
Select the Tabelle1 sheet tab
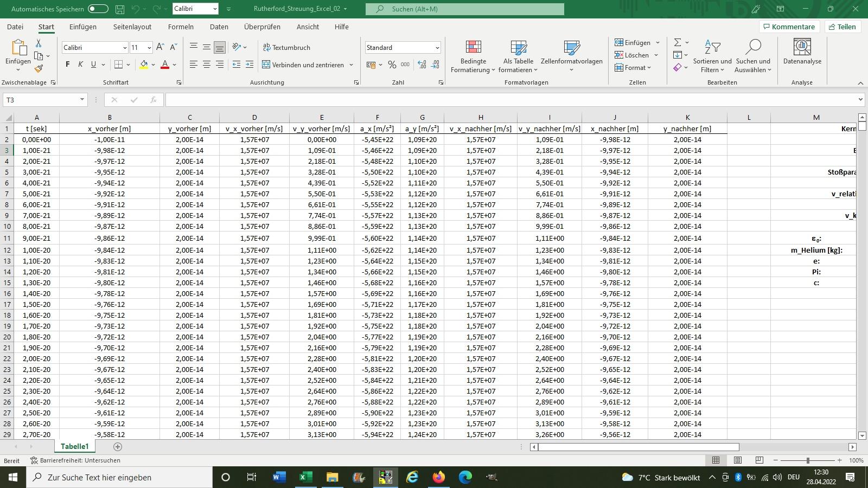(x=74, y=446)
